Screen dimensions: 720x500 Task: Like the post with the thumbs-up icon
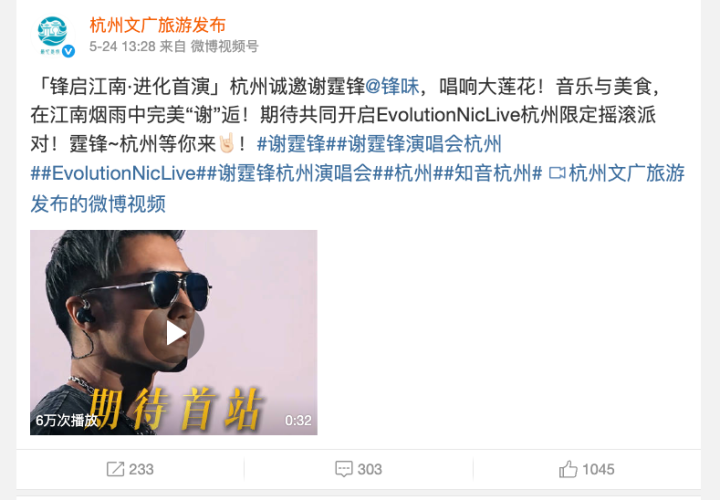point(568,469)
